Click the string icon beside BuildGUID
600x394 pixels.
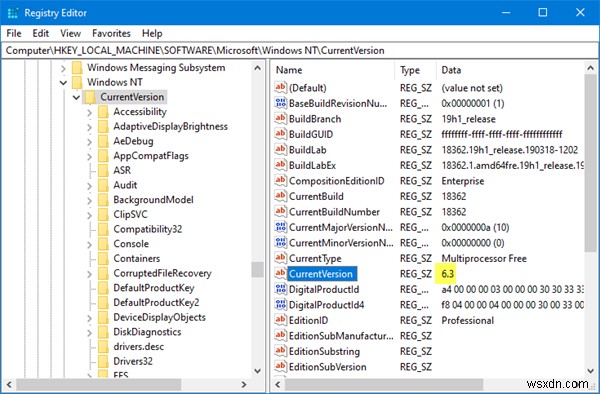coord(280,134)
